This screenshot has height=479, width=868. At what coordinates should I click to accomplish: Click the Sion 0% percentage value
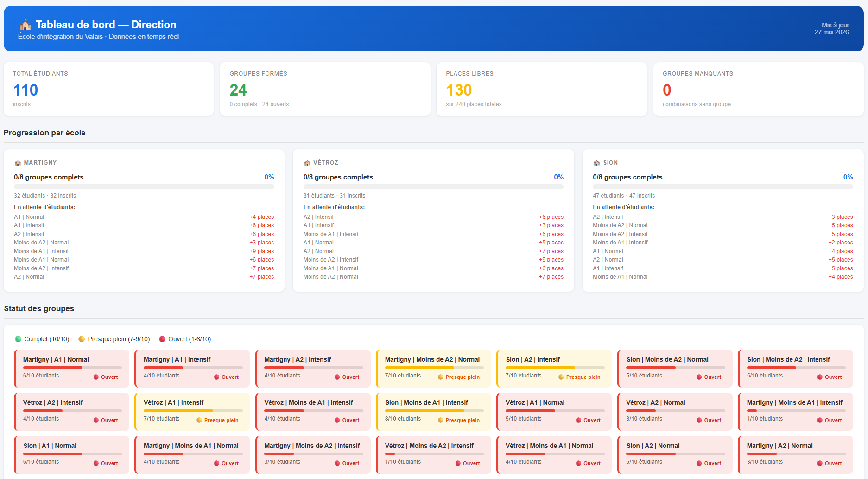coord(848,177)
